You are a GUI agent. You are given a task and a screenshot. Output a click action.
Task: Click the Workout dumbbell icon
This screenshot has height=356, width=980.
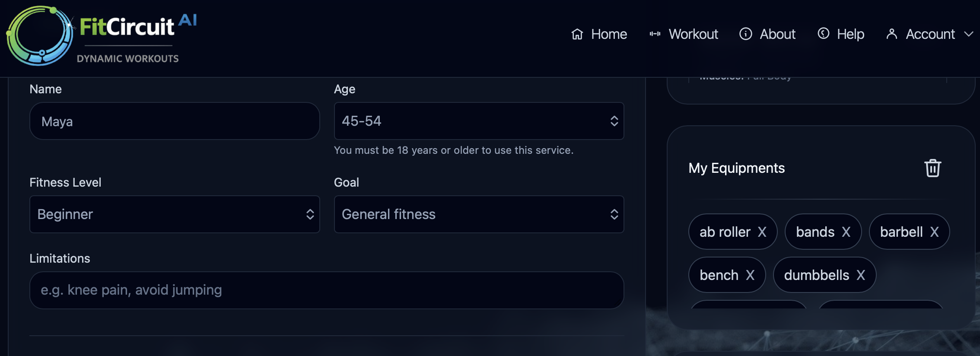coord(655,34)
